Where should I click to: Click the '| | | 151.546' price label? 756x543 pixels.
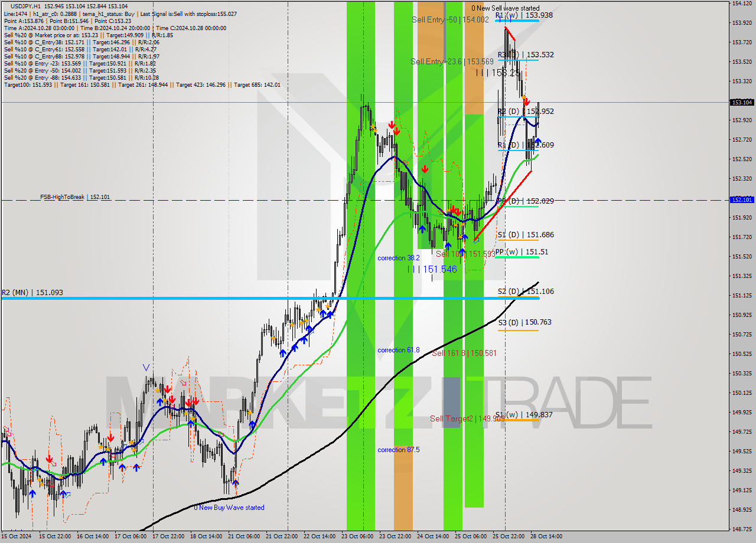click(x=432, y=269)
